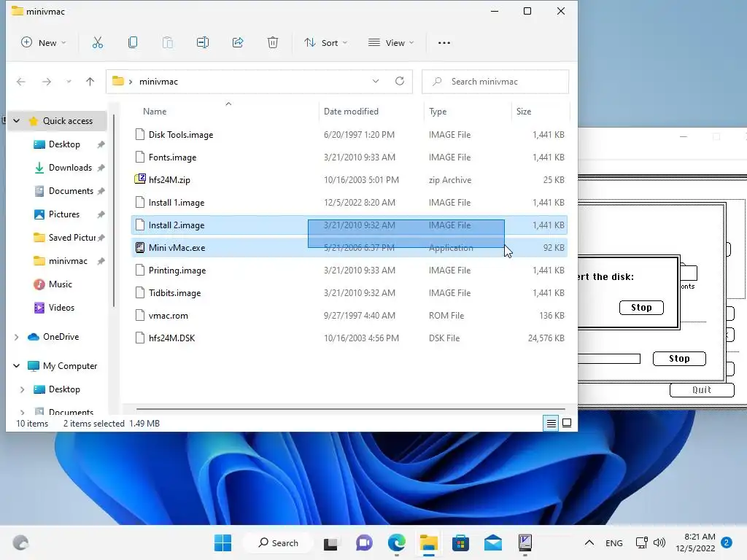This screenshot has height=560, width=747.
Task: Switch to Large icons view layout icon
Action: pos(567,423)
